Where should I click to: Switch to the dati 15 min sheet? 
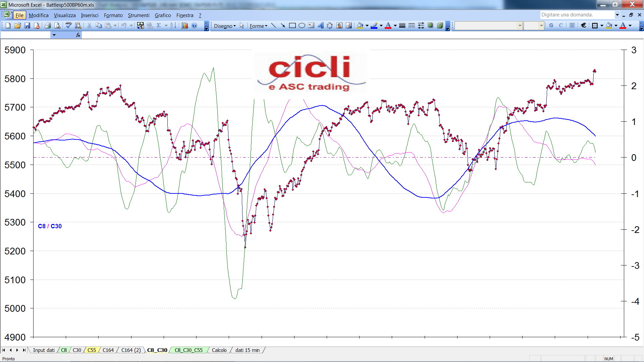click(248, 350)
